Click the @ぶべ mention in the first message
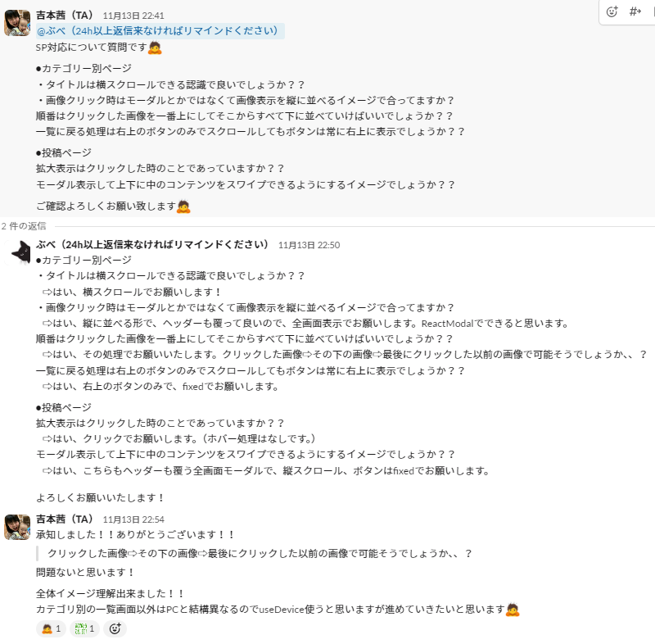The width and height of the screenshot is (655, 644). tap(160, 31)
